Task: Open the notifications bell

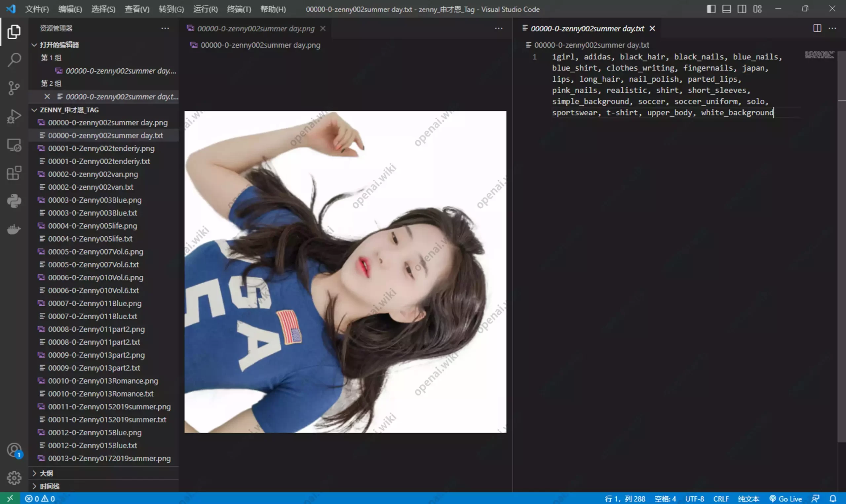Action: [x=833, y=499]
